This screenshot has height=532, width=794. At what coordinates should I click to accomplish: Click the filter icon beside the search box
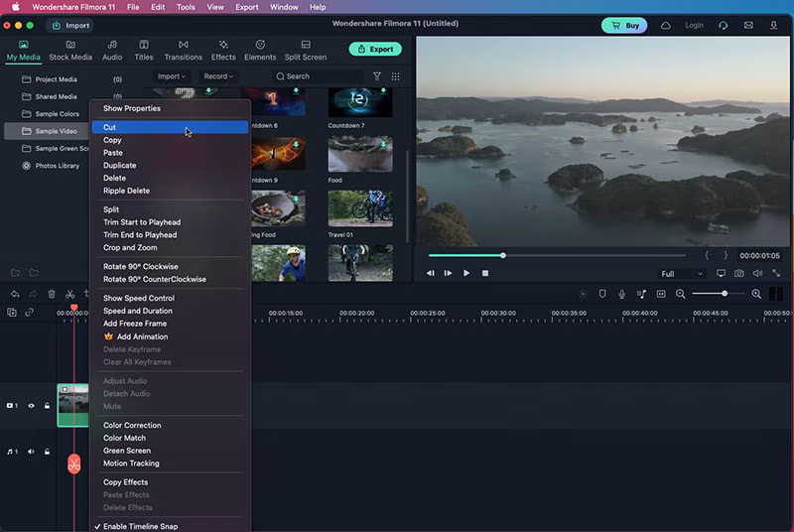click(376, 76)
